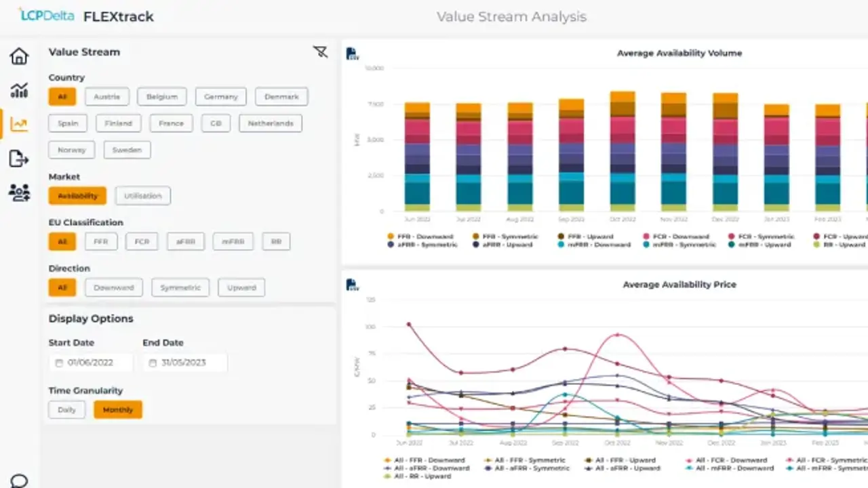Select All under Country
Image resolution: width=868 pixels, height=488 pixels.
pos(62,97)
